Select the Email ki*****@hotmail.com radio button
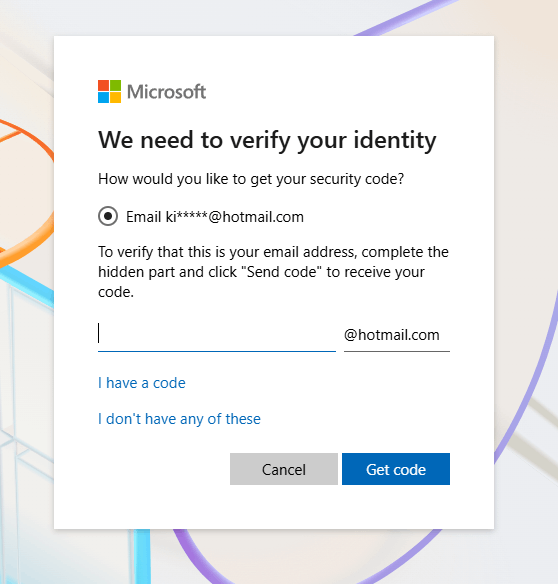The width and height of the screenshot is (558, 584). pos(108,216)
